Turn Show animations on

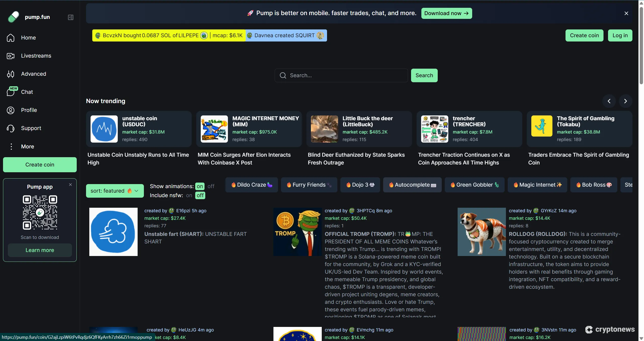(200, 186)
